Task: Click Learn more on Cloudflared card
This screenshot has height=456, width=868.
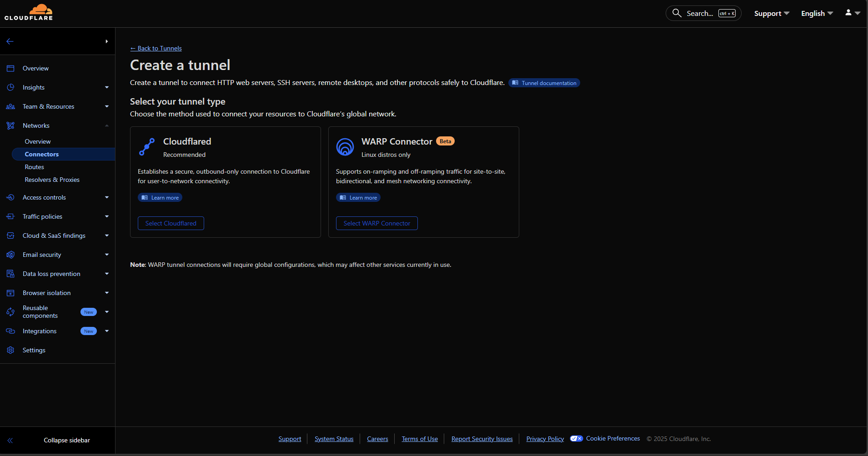Action: pyautogui.click(x=160, y=197)
